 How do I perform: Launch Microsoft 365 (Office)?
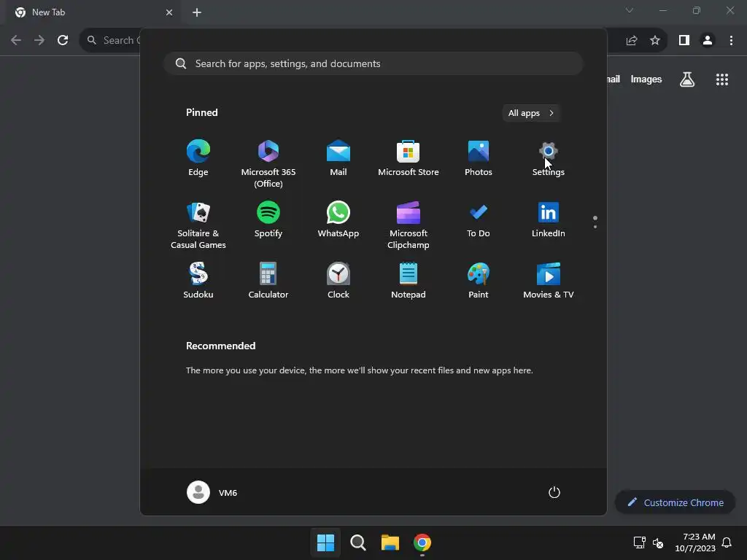coord(268,163)
